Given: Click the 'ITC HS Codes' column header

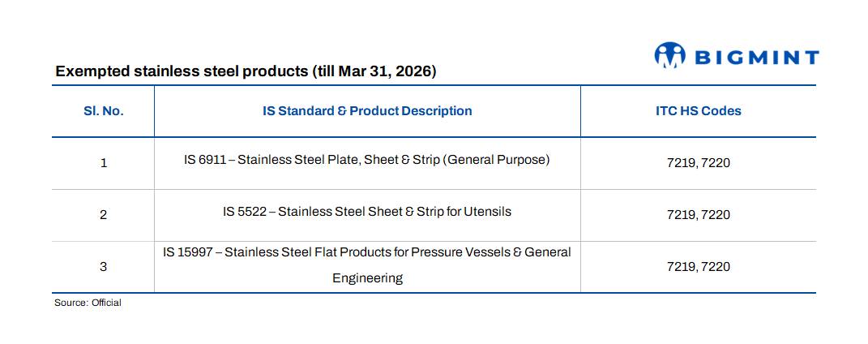Looking at the screenshot, I should click(698, 111).
